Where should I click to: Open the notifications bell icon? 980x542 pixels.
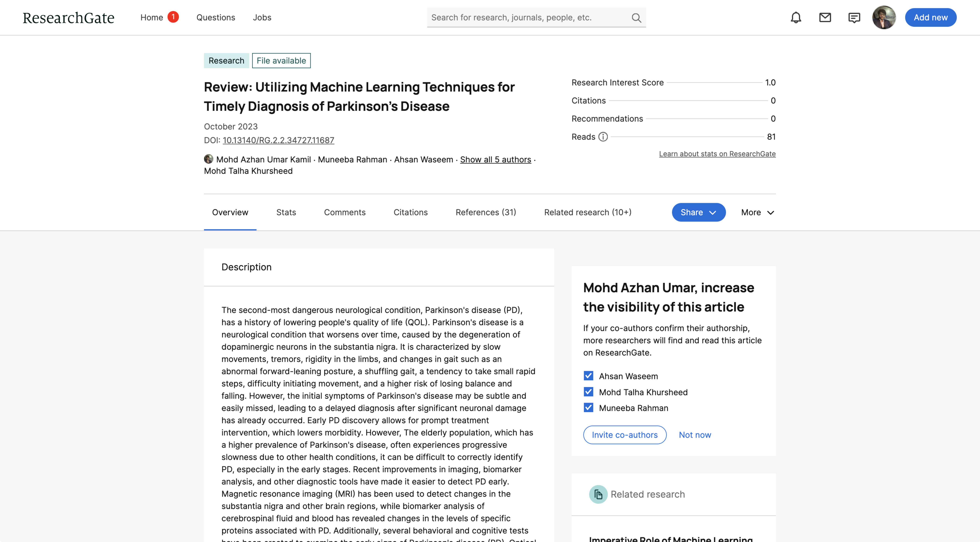click(795, 17)
